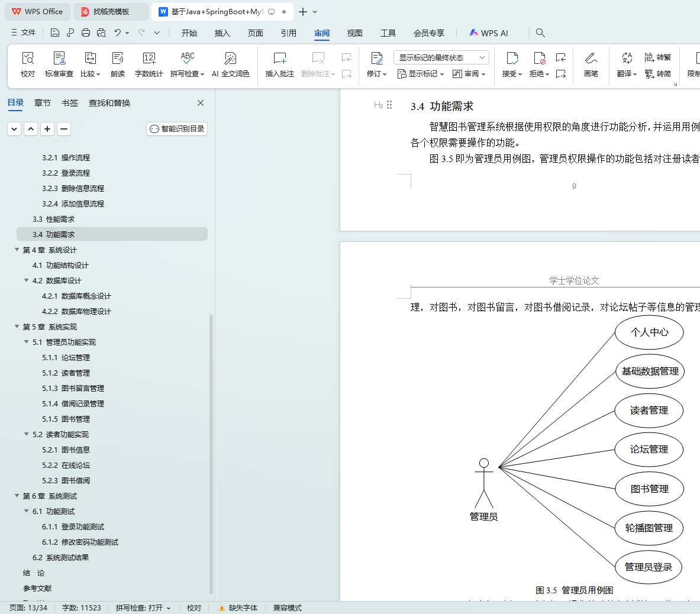Viewport: 700px width, 614px height.
Task: Click the 字数: 11523 status entry
Action: click(81, 607)
